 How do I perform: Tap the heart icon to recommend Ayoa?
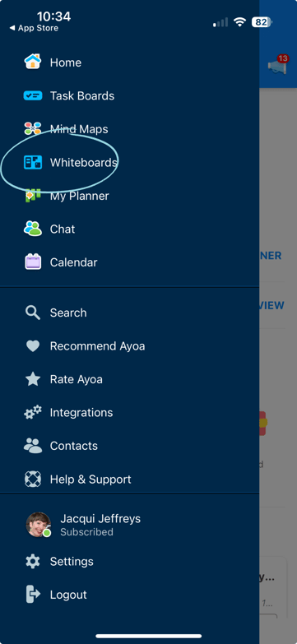32,346
